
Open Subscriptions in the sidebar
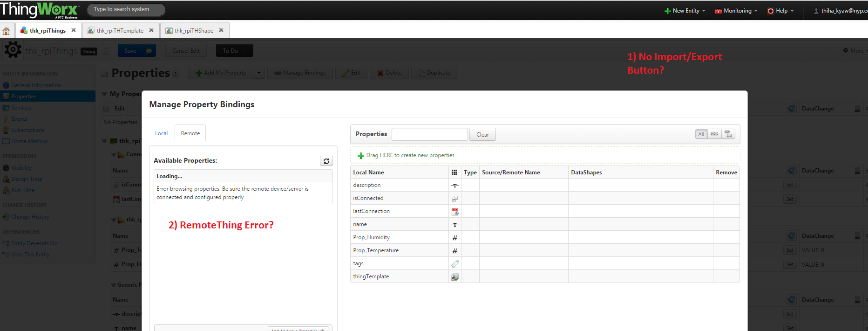pos(27,130)
